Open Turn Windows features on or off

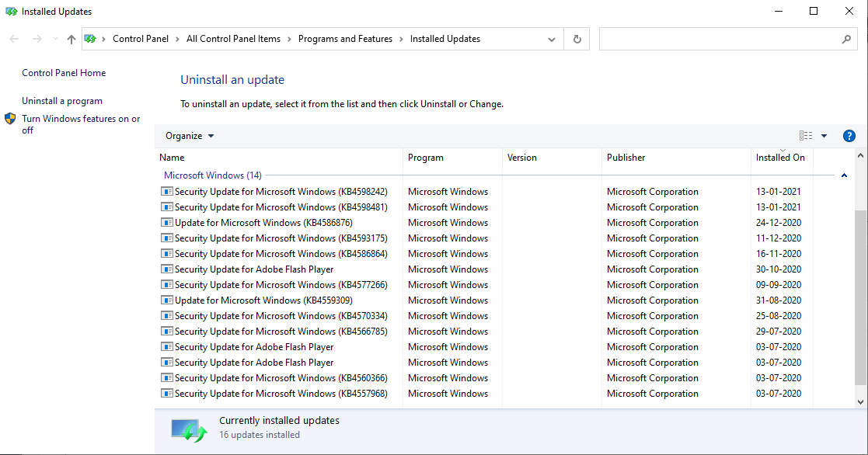81,124
